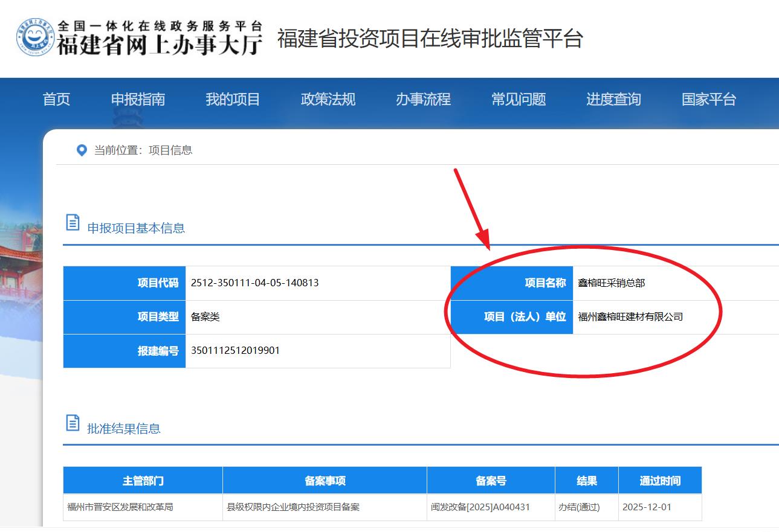779x532 pixels.
Task: Click the company name 福州鑫榕旺建材有限公司
Action: pyautogui.click(x=630, y=316)
